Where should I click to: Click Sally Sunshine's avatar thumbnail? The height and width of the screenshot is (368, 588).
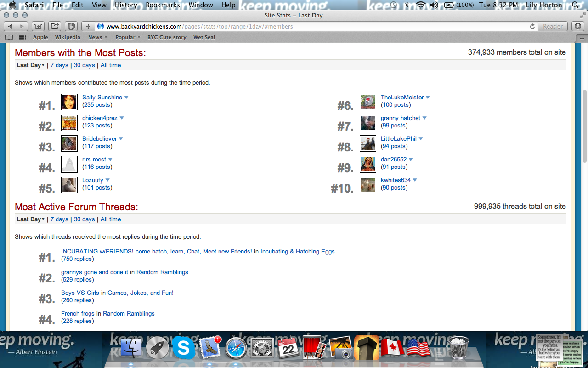tap(69, 102)
